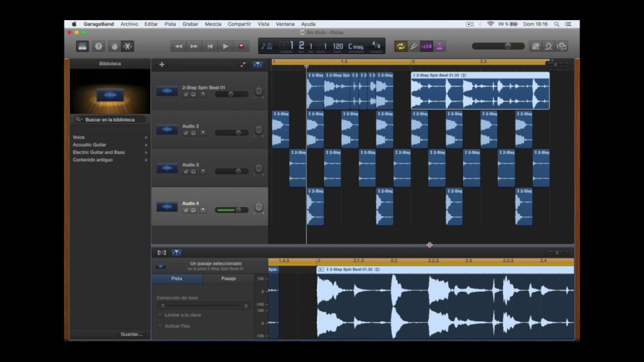
Task: Toggle Catch Playhead in the editor header
Action: tap(176, 253)
